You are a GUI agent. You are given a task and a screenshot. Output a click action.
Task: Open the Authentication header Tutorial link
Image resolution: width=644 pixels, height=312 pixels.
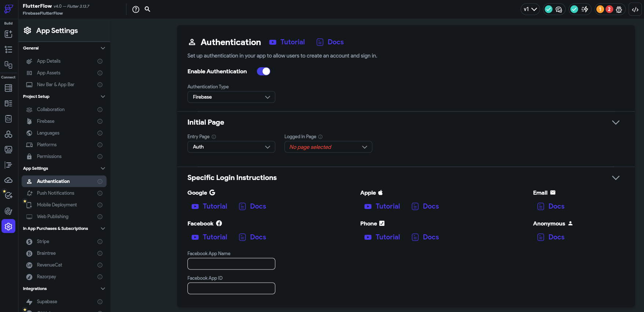coord(287,42)
